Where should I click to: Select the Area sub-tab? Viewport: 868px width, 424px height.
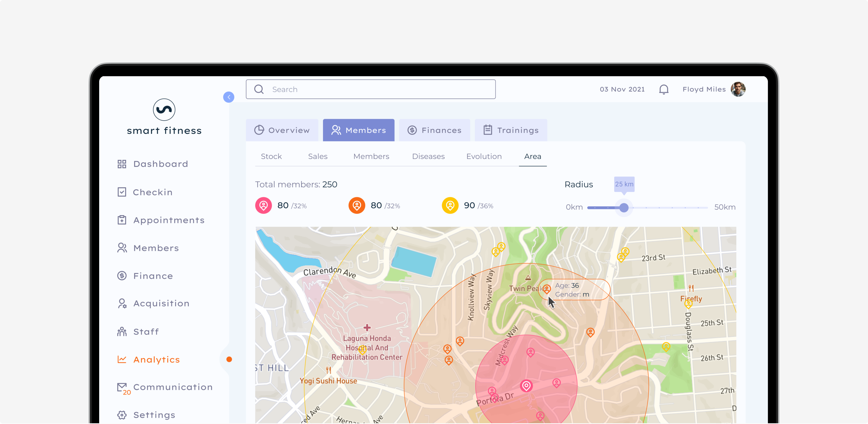(x=533, y=156)
